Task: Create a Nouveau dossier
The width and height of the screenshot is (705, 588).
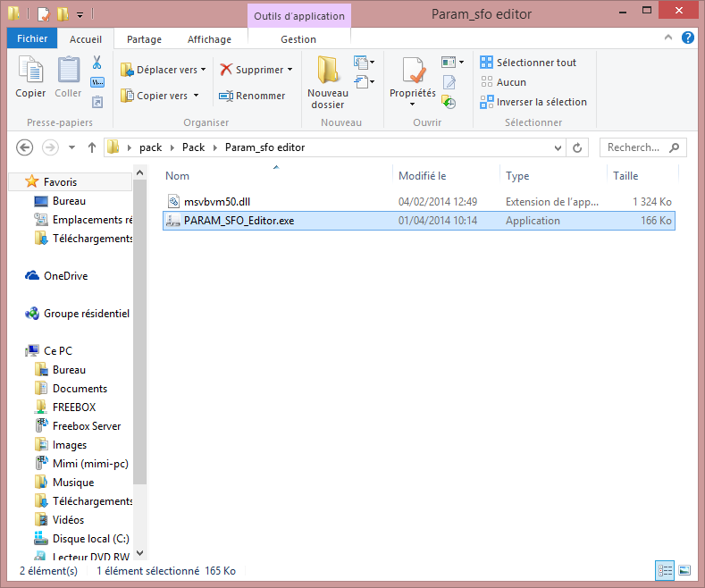Action: click(328, 82)
